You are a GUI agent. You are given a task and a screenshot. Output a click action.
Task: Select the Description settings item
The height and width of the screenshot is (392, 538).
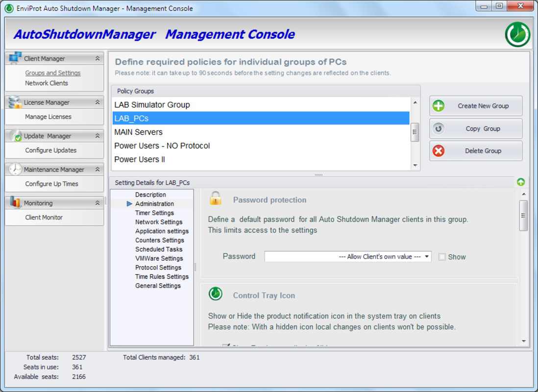point(150,195)
